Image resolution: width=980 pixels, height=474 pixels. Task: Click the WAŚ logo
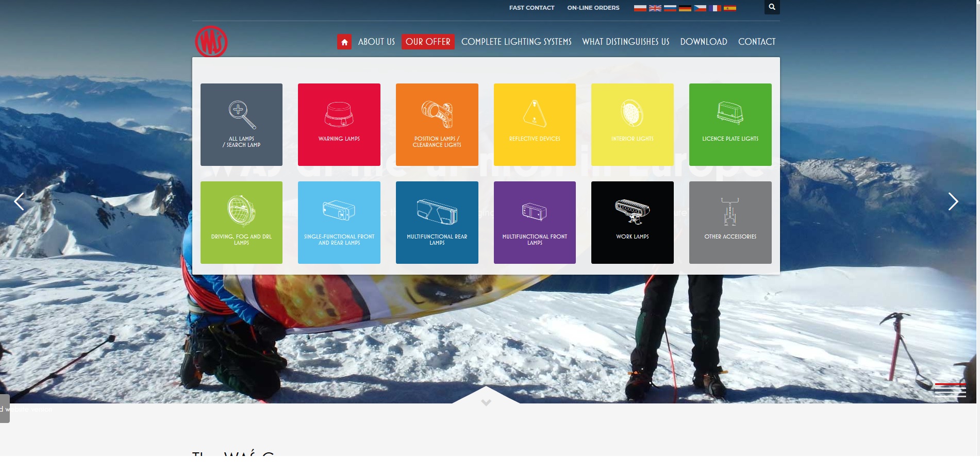click(x=211, y=42)
